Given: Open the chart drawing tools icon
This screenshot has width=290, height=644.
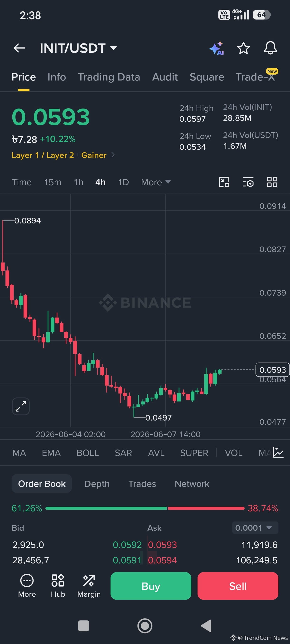Looking at the screenshot, I should pyautogui.click(x=224, y=182).
